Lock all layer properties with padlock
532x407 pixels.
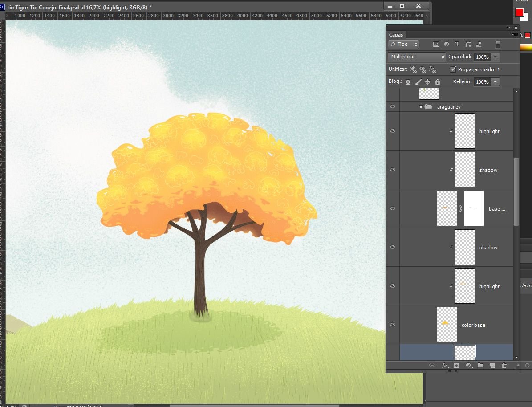(438, 82)
